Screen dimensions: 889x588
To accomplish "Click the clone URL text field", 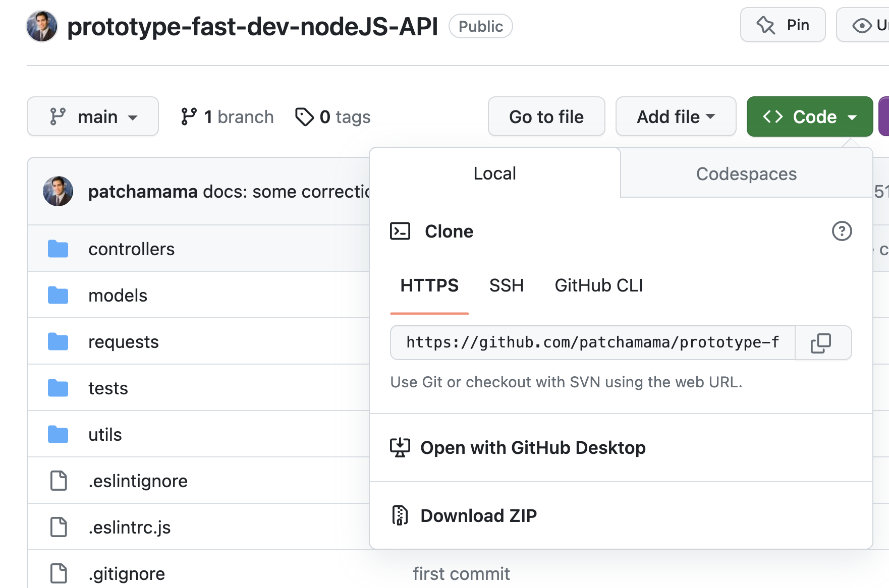I will coord(593,342).
